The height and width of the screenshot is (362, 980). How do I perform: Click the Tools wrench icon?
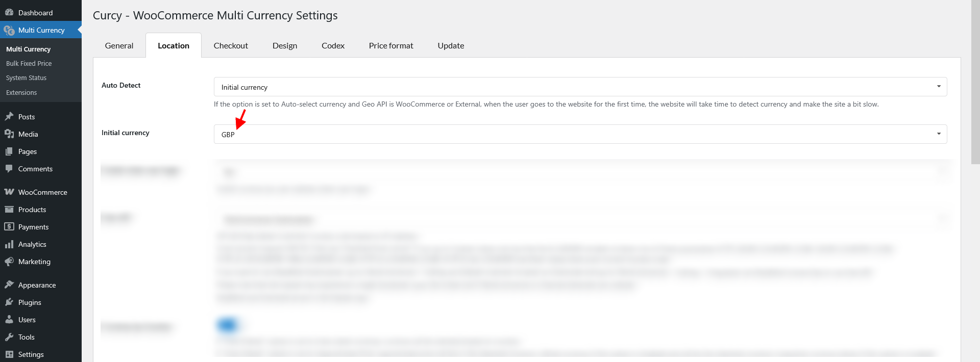click(x=9, y=337)
